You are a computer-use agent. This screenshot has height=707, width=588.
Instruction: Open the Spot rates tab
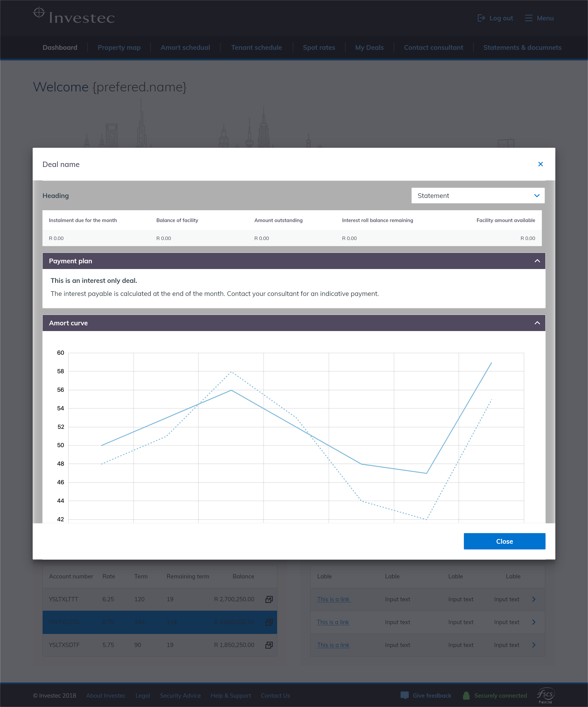point(318,48)
